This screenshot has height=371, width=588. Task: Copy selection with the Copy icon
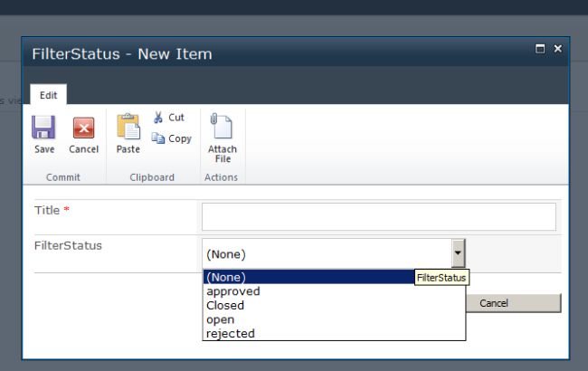click(159, 138)
